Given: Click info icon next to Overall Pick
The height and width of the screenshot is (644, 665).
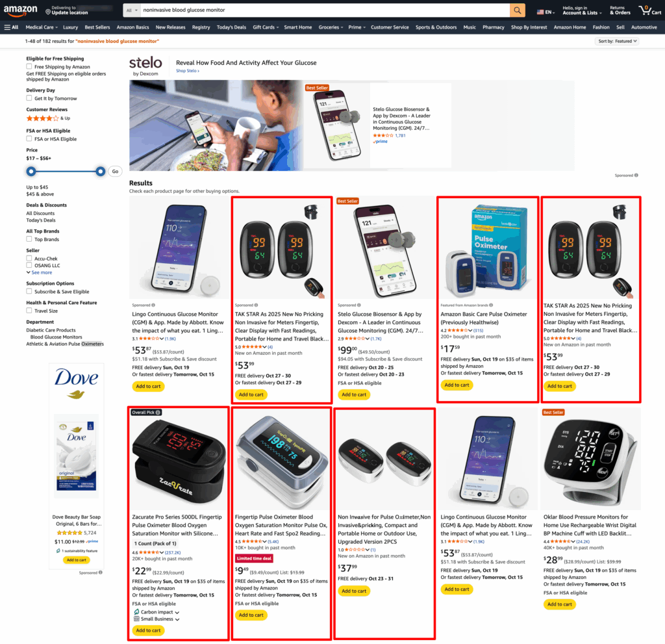Looking at the screenshot, I should pyautogui.click(x=158, y=412).
